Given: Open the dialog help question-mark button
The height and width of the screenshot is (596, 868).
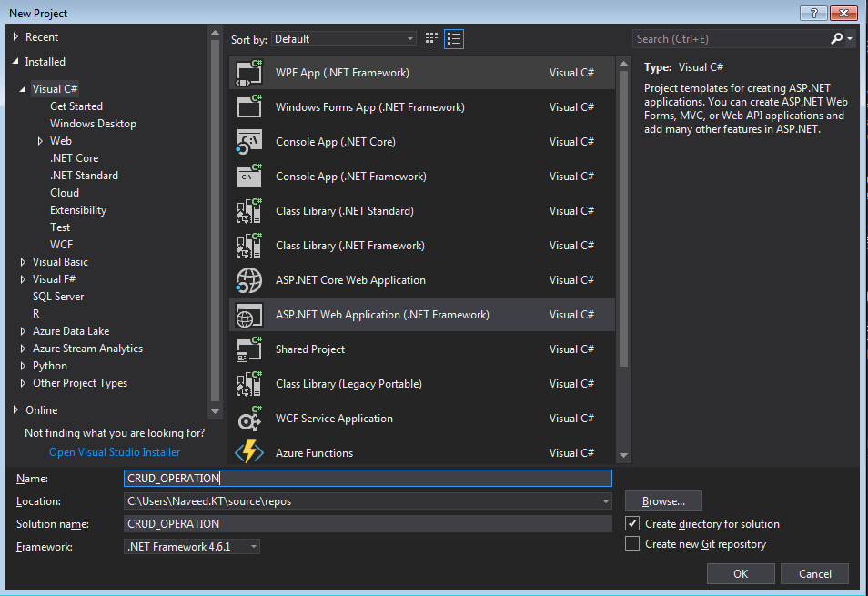Looking at the screenshot, I should pyautogui.click(x=813, y=14).
